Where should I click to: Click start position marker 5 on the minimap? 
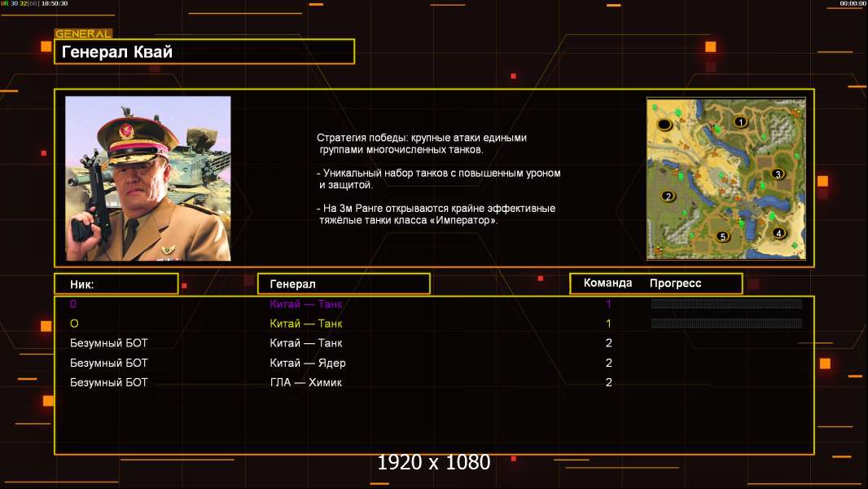coord(722,236)
